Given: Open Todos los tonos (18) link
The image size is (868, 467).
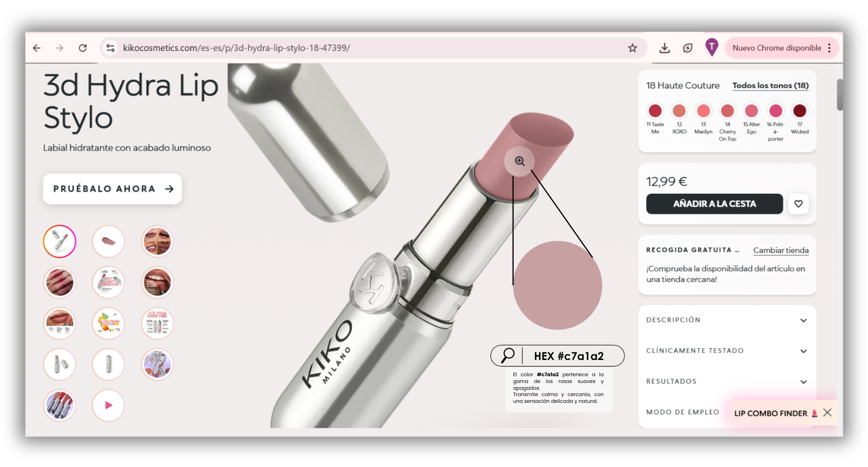Looking at the screenshot, I should pyautogui.click(x=770, y=85).
